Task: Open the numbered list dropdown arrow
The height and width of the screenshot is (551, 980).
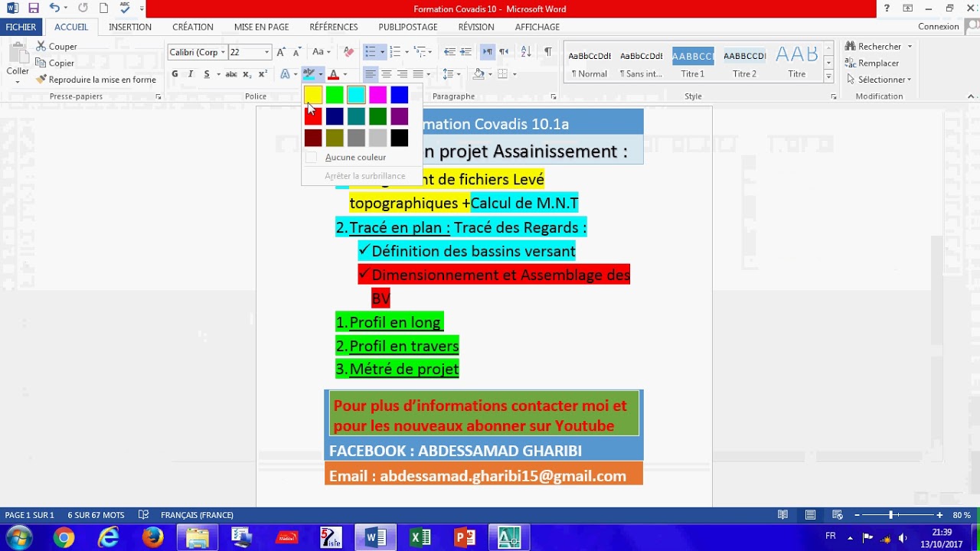Action: click(407, 52)
